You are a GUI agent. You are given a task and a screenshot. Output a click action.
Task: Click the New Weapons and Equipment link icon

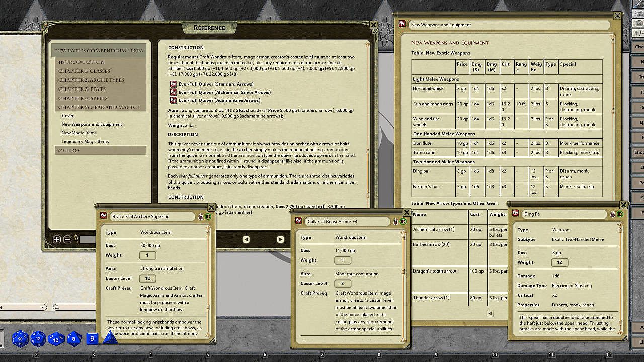(x=402, y=24)
